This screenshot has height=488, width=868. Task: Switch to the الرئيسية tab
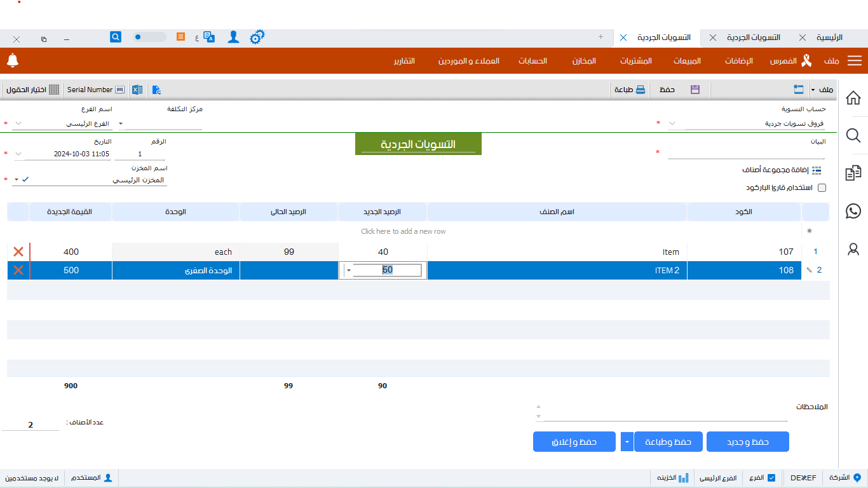[829, 37]
